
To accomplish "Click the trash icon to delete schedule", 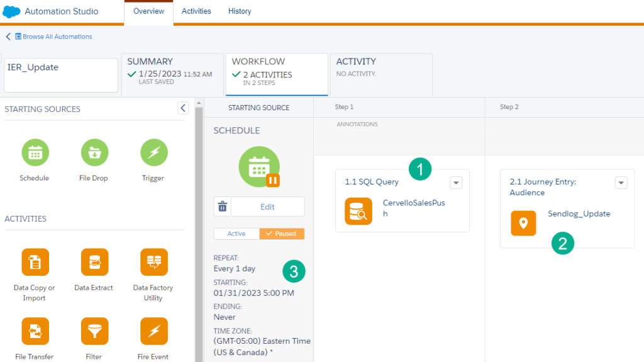I will [x=222, y=206].
